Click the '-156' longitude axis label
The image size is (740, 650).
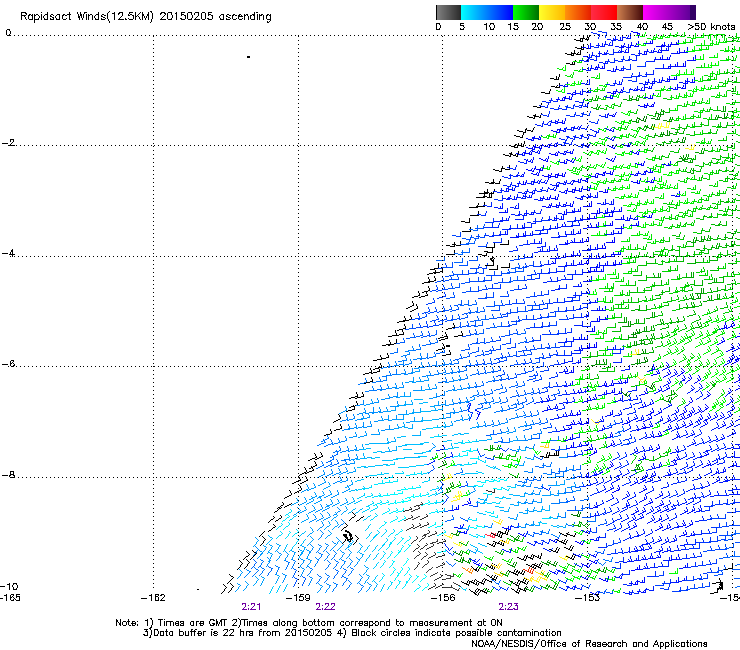[443, 598]
